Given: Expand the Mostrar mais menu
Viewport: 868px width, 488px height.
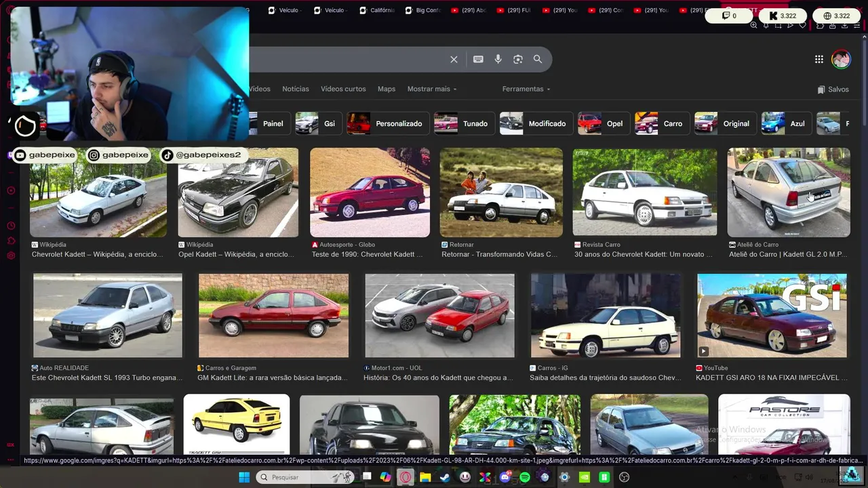Looking at the screenshot, I should tap(432, 89).
